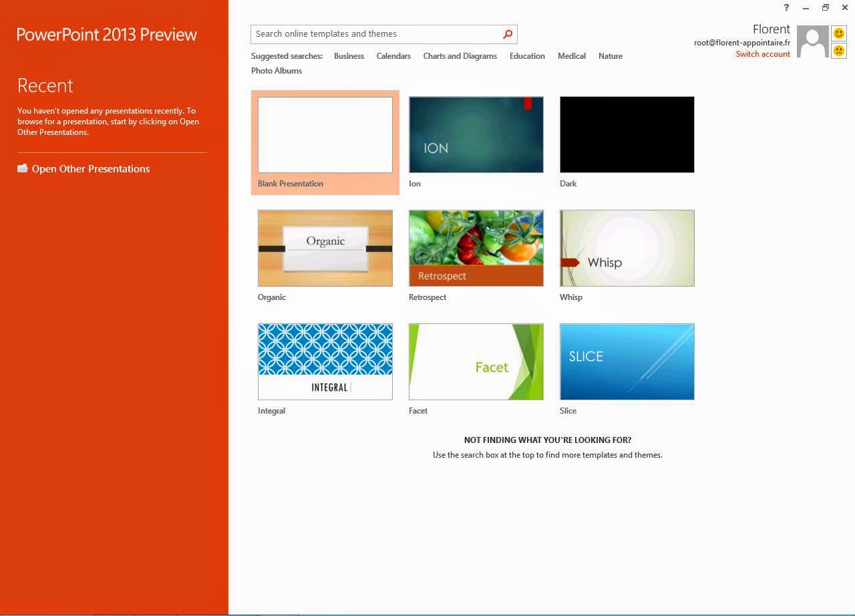
Task: Choose the Whisp theme thumbnail
Action: coord(627,249)
